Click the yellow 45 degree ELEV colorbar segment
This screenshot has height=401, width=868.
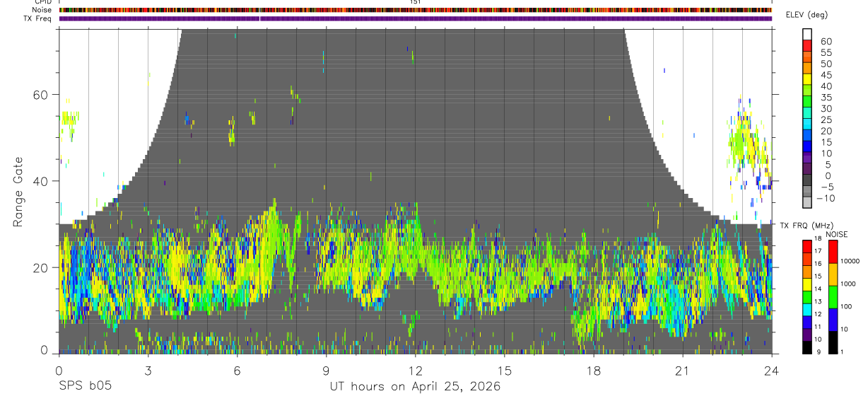pos(807,79)
